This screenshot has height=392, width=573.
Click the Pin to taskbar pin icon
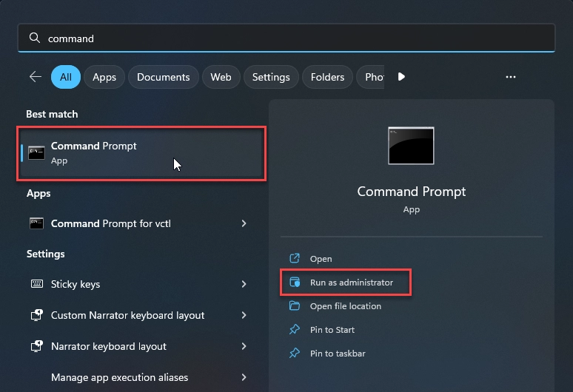point(295,354)
